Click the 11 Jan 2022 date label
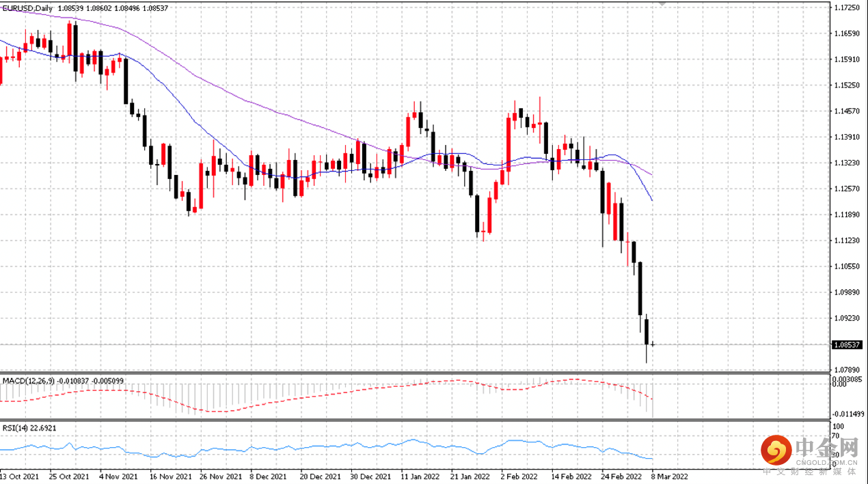This screenshot has height=484, width=868. (420, 476)
